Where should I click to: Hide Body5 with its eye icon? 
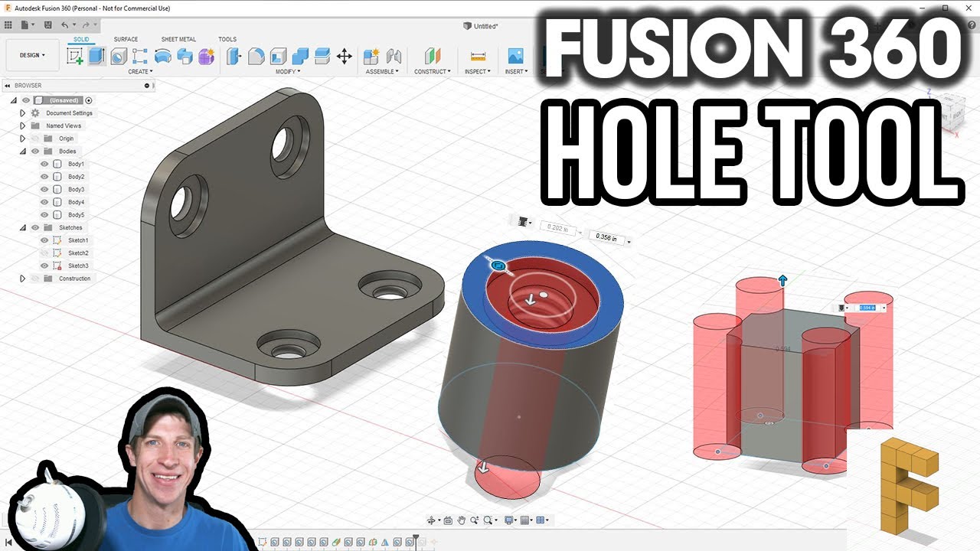(x=44, y=215)
